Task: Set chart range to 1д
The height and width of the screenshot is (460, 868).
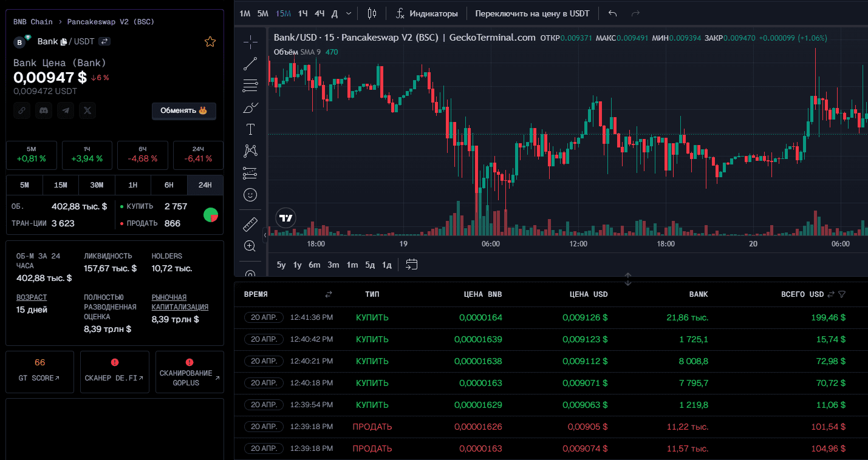Action: pyautogui.click(x=387, y=265)
